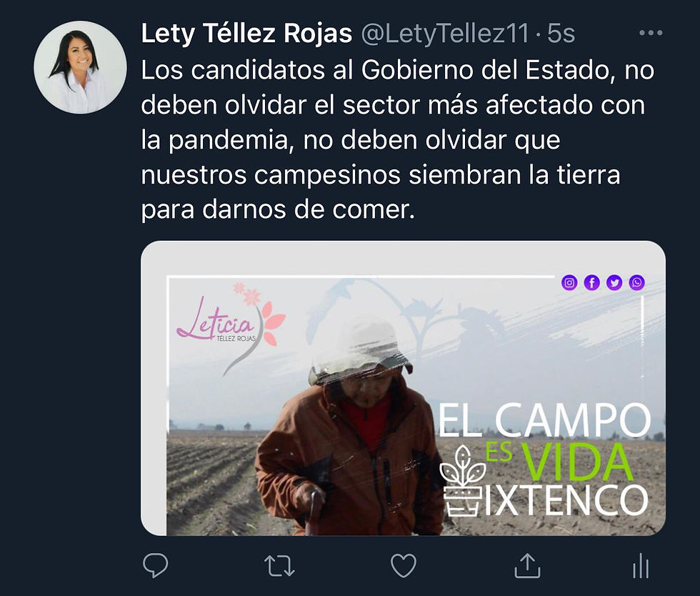Click the EL CAMPO headline text in image
The width and height of the screenshot is (700, 596).
pos(544,420)
